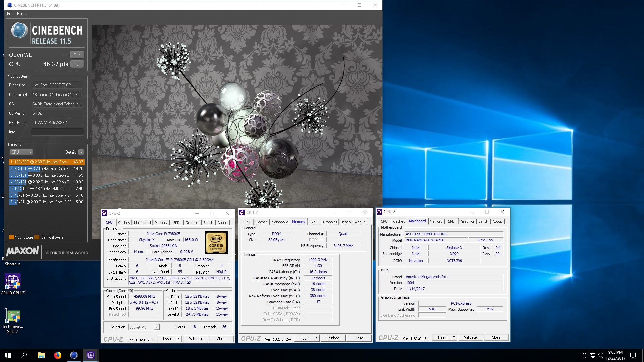The height and width of the screenshot is (362, 644).
Task: Click the Details arrow button in Ranking
Action: tap(81, 152)
